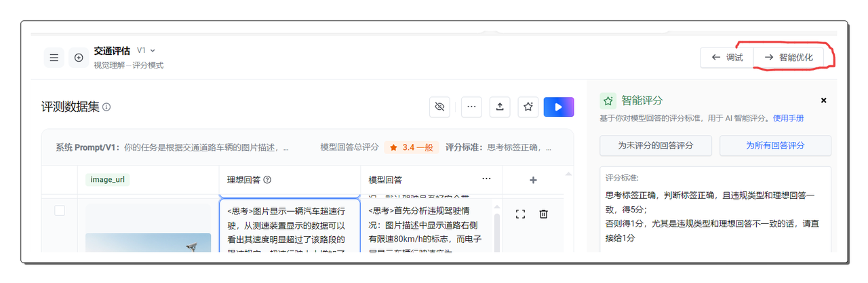Open the toolbar more options ellipsis
868x283 pixels.
coord(471,107)
